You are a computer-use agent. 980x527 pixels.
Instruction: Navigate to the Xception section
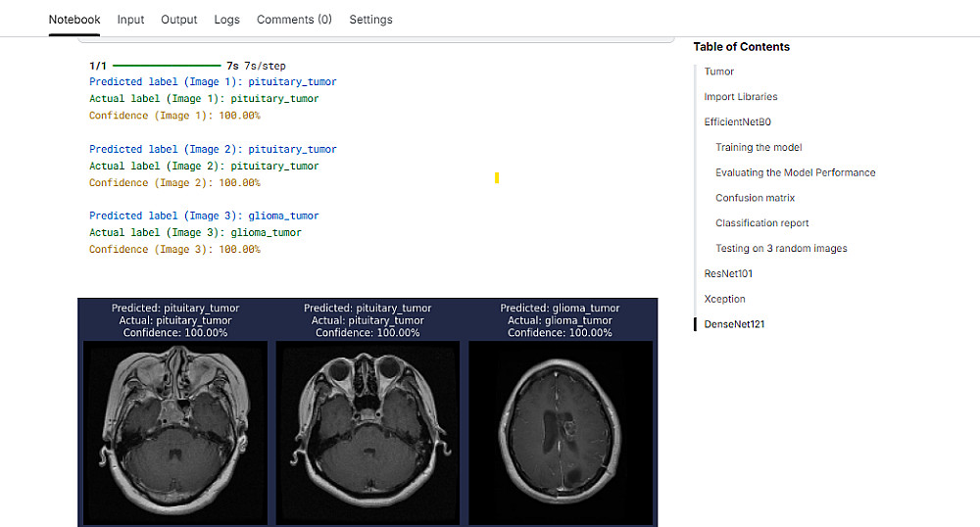(x=724, y=299)
